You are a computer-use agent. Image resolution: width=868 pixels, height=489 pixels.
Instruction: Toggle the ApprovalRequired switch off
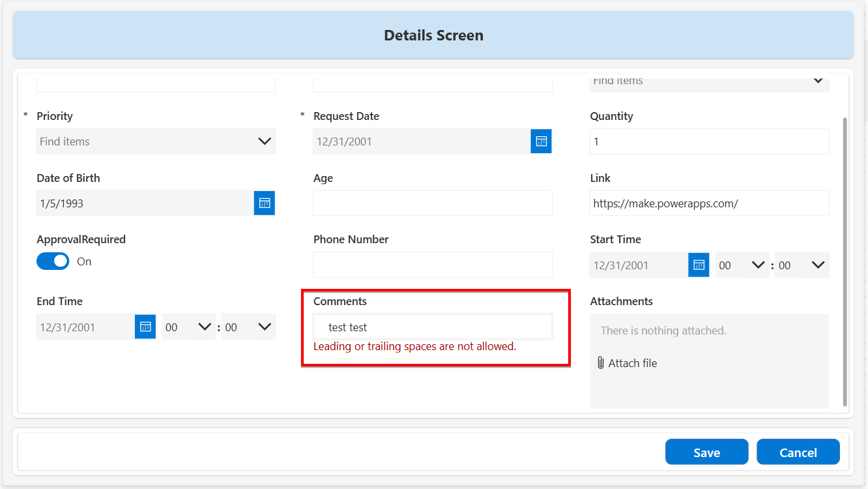click(53, 261)
